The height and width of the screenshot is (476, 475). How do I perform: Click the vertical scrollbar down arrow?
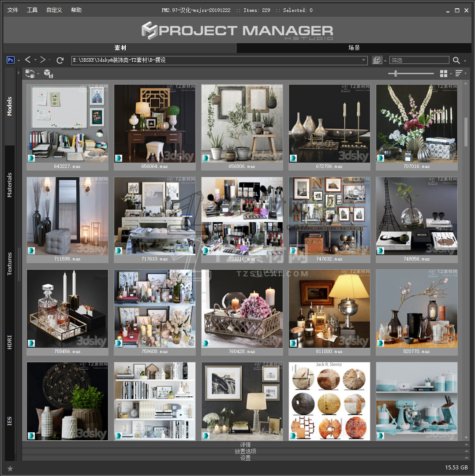(x=466, y=438)
